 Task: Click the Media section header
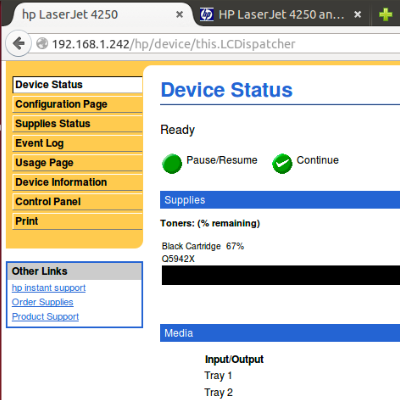coord(280,333)
